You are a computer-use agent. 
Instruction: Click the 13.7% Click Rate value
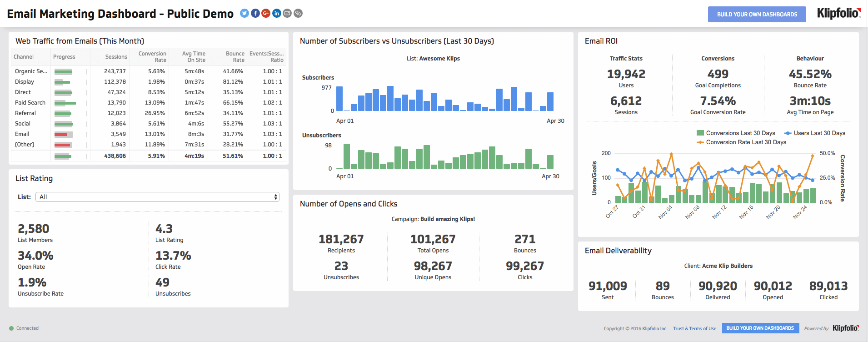click(x=173, y=256)
